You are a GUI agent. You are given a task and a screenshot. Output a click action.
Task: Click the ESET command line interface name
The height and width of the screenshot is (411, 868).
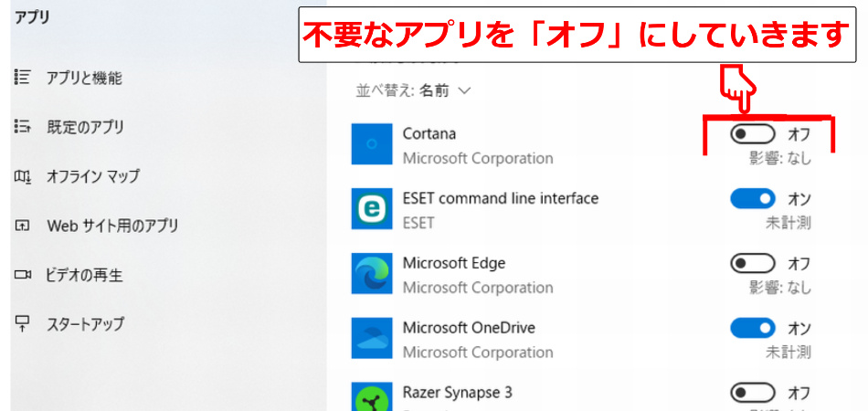pyautogui.click(x=501, y=198)
